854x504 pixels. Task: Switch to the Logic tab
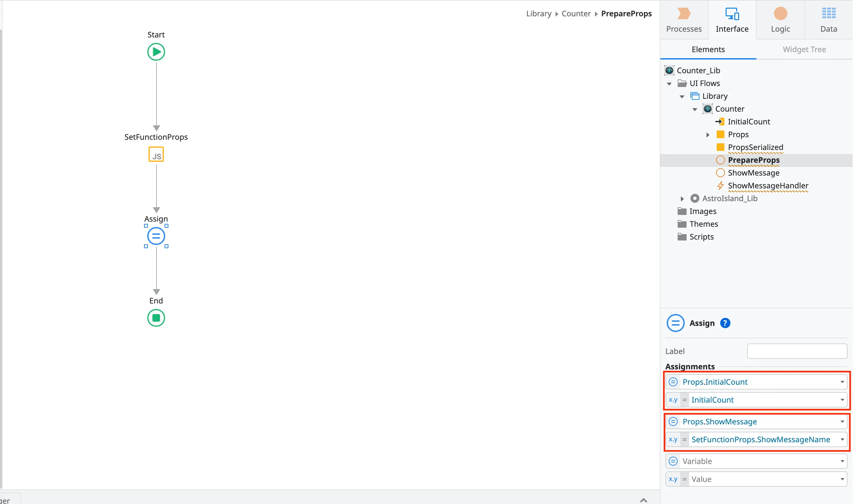(780, 20)
